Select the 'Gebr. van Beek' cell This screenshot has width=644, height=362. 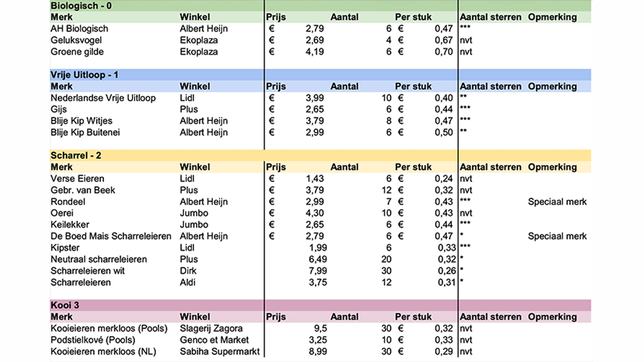click(83, 190)
